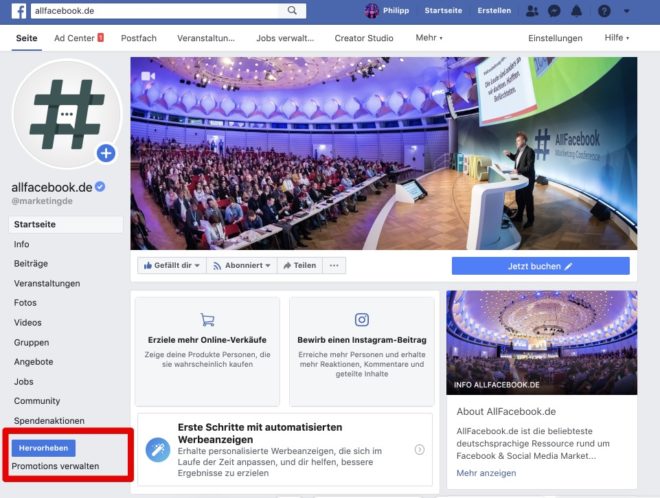Click the @marketingde username text
This screenshot has height=498, width=660.
pyautogui.click(x=42, y=201)
